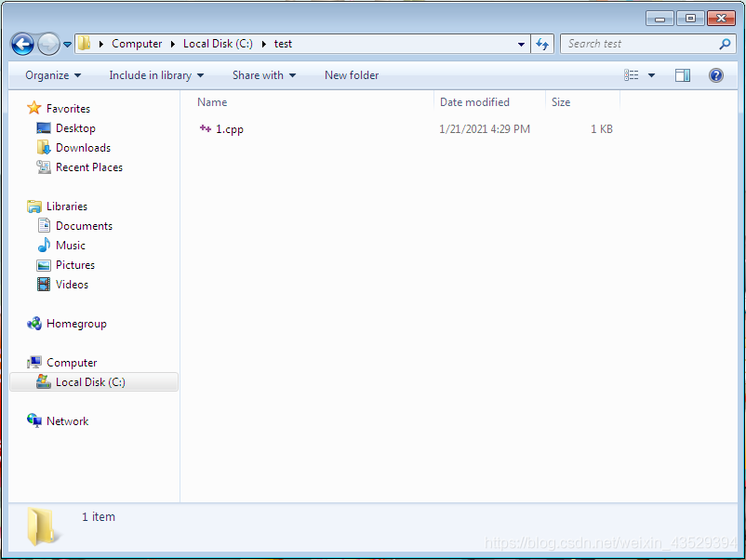Click the Forward navigation arrow
Screen dimensions: 746x560
point(48,45)
